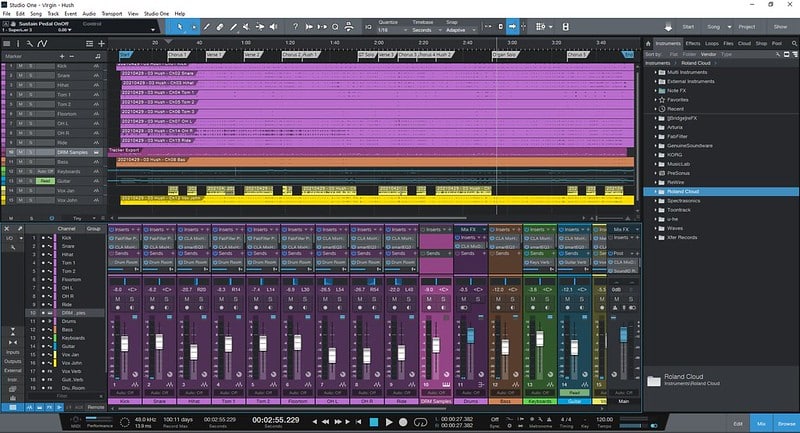The width and height of the screenshot is (800, 433).
Task: Select the Listen speaker tool in the toolbar
Action: tap(273, 27)
